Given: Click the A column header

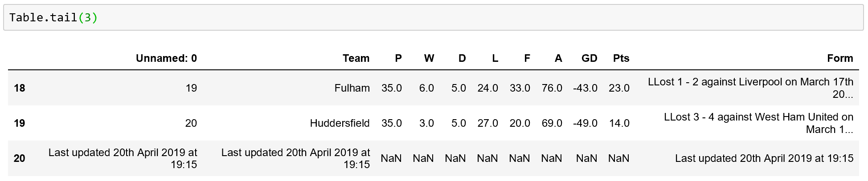Looking at the screenshot, I should point(558,58).
